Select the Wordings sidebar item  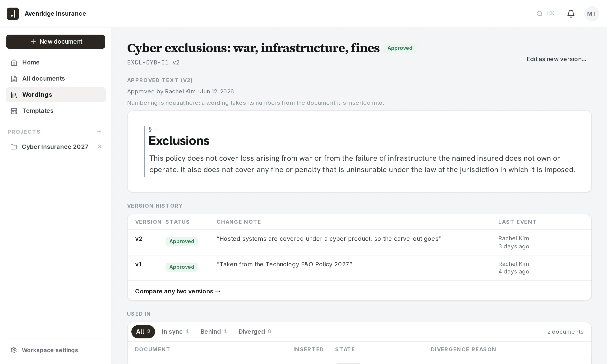pos(56,95)
